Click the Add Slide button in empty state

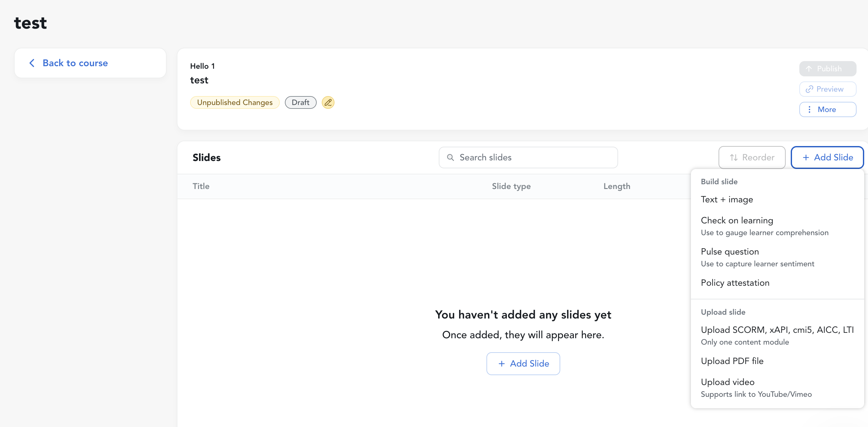click(523, 364)
